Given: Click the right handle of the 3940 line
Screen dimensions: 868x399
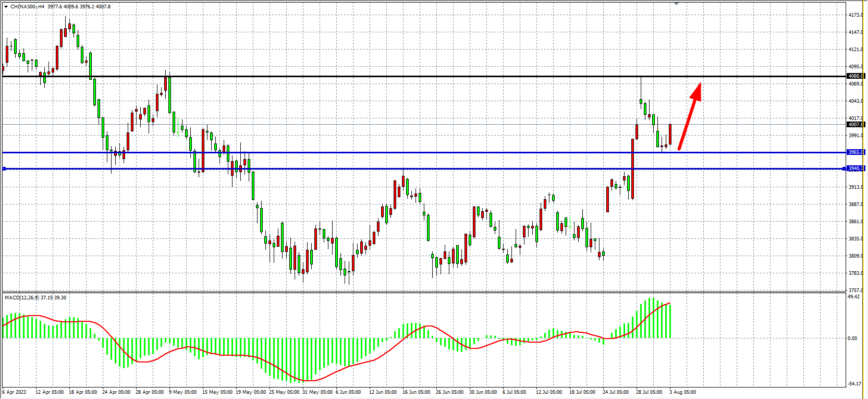Looking at the screenshot, I should pyautogui.click(x=844, y=168).
